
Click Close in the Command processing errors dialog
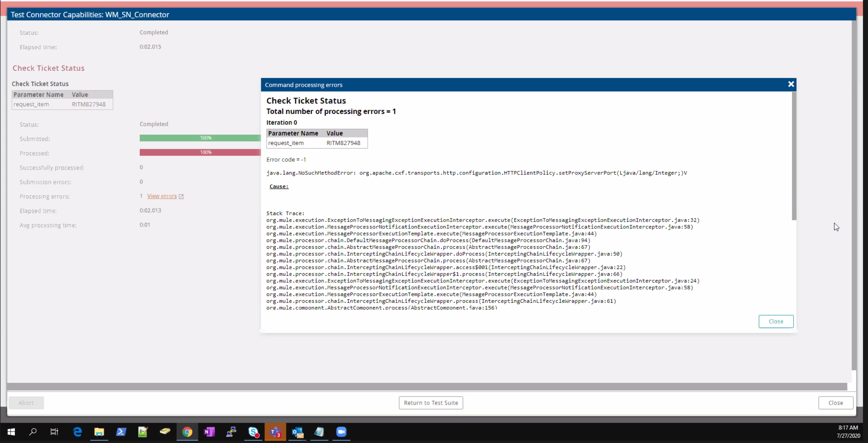[776, 321]
